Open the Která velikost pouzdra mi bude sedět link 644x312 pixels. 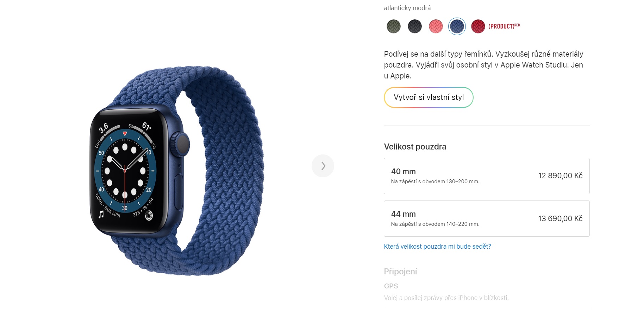point(437,247)
